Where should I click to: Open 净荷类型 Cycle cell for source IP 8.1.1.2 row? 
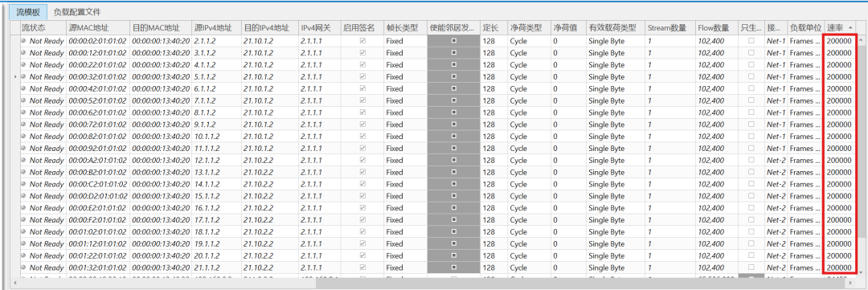point(529,112)
